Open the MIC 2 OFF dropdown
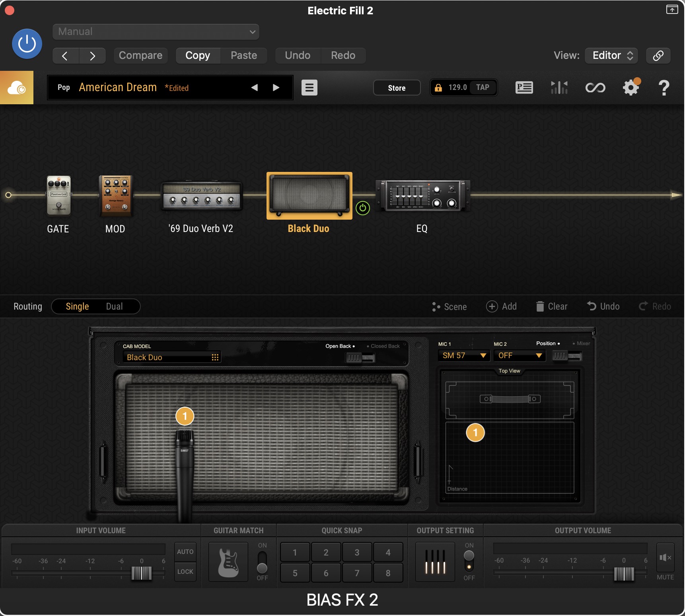 [x=520, y=355]
